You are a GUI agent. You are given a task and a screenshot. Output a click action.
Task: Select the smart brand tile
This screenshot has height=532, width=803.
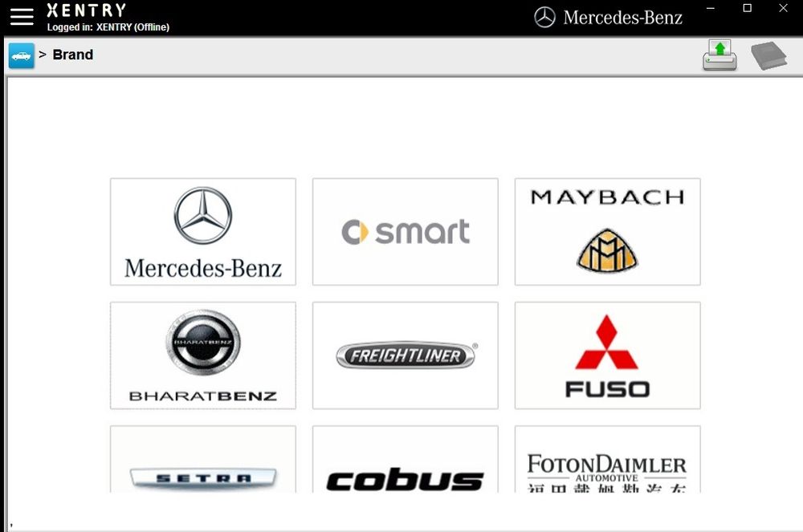click(x=405, y=232)
